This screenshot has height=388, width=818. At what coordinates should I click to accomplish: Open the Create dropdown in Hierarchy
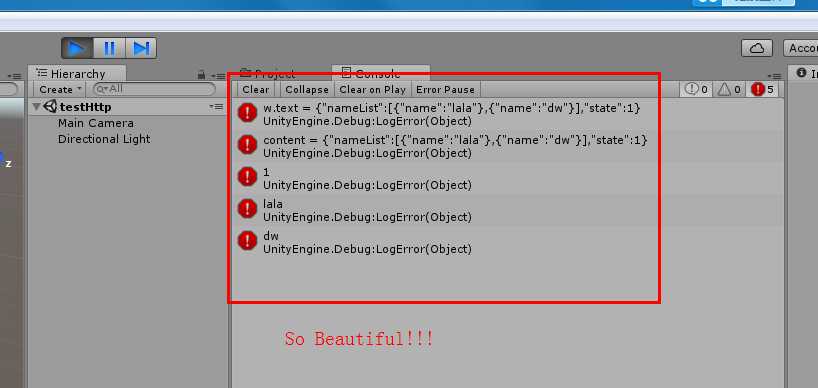60,89
